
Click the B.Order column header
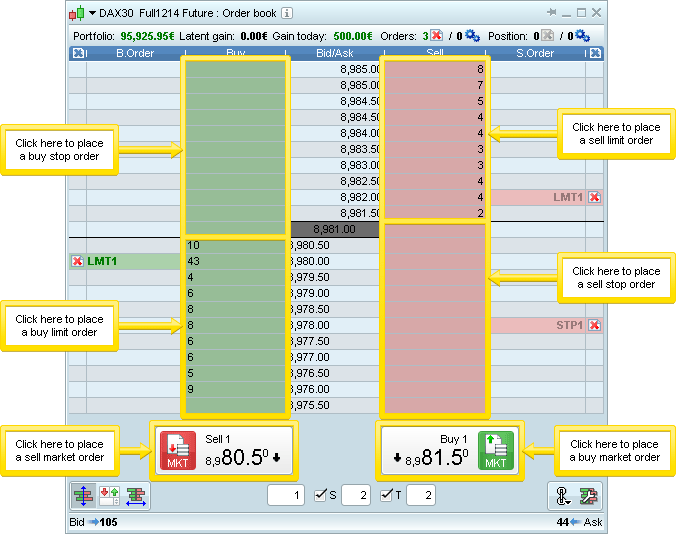(135, 53)
